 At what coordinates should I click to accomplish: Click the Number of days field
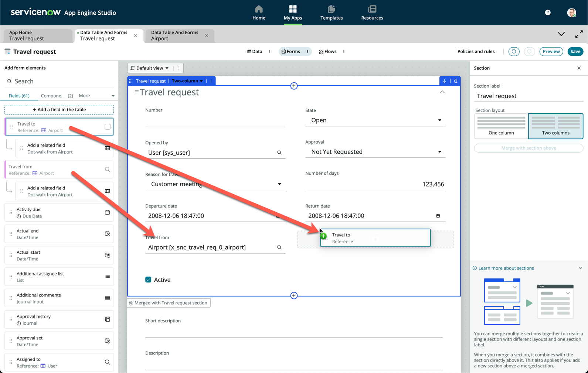tap(375, 184)
